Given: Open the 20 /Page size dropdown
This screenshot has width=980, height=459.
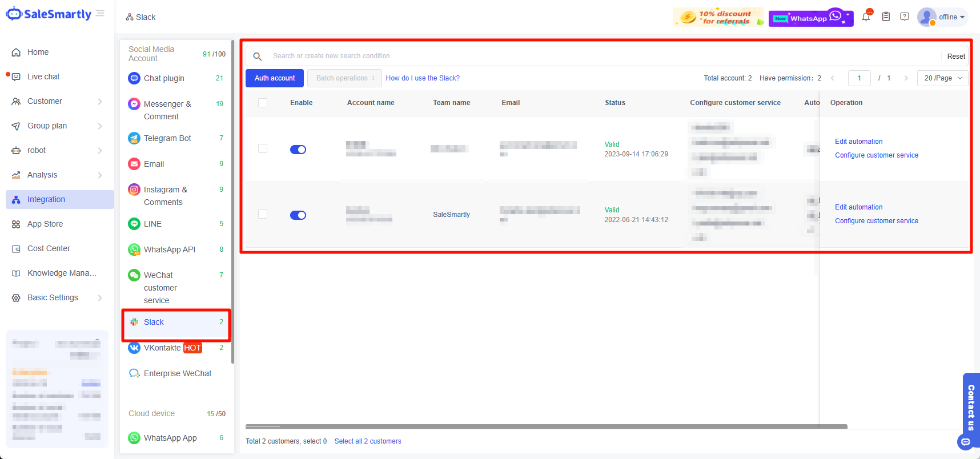Looking at the screenshot, I should [x=943, y=78].
